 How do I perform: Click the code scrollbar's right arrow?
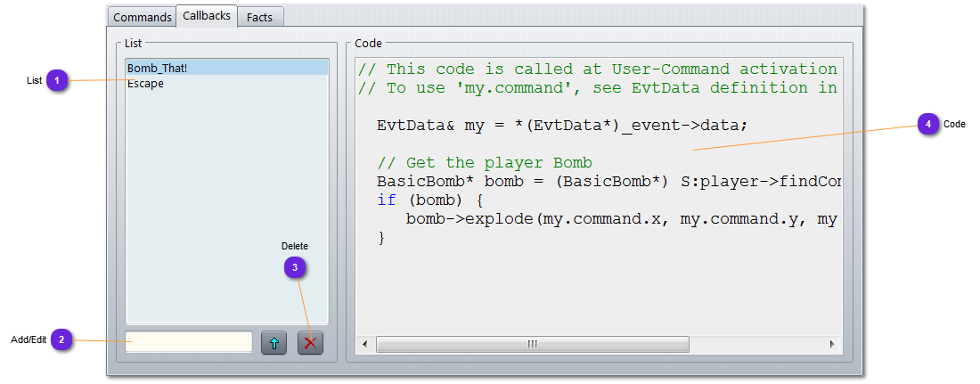point(831,344)
